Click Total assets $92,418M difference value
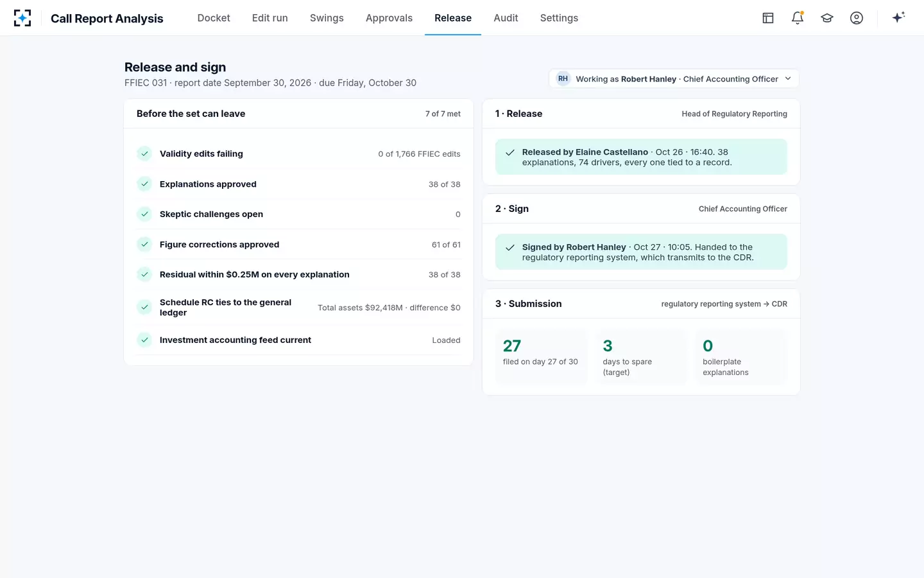924x578 pixels. pos(389,308)
